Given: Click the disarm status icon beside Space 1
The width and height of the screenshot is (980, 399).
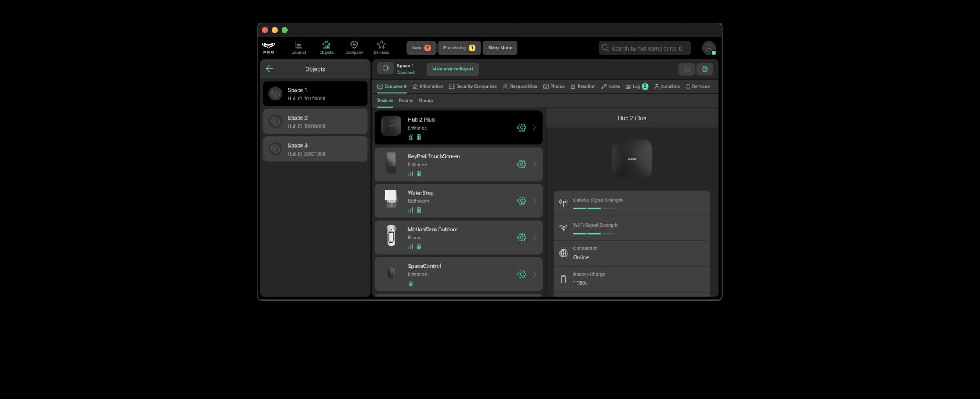Looking at the screenshot, I should tap(385, 68).
